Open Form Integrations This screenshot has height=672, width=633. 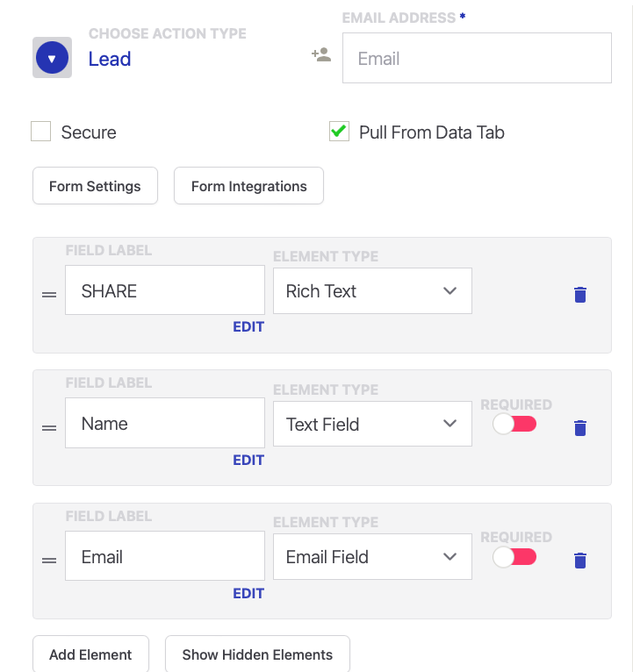tap(248, 186)
